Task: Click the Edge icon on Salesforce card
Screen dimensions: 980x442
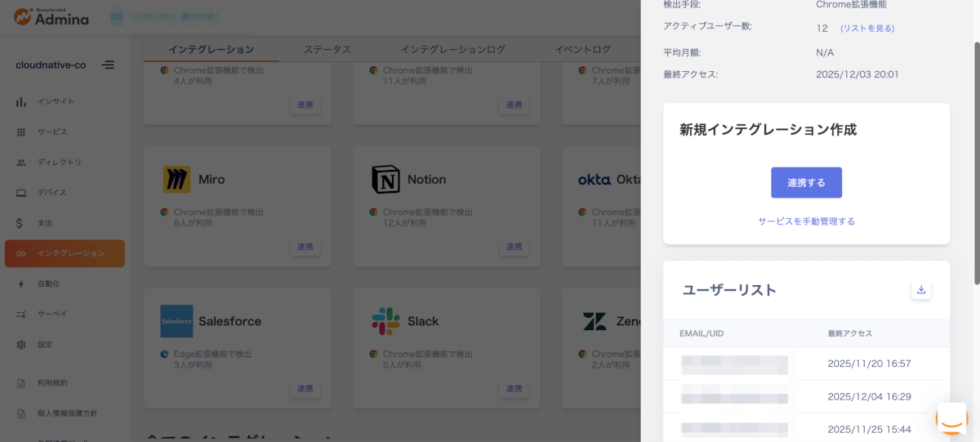Action: point(164,354)
